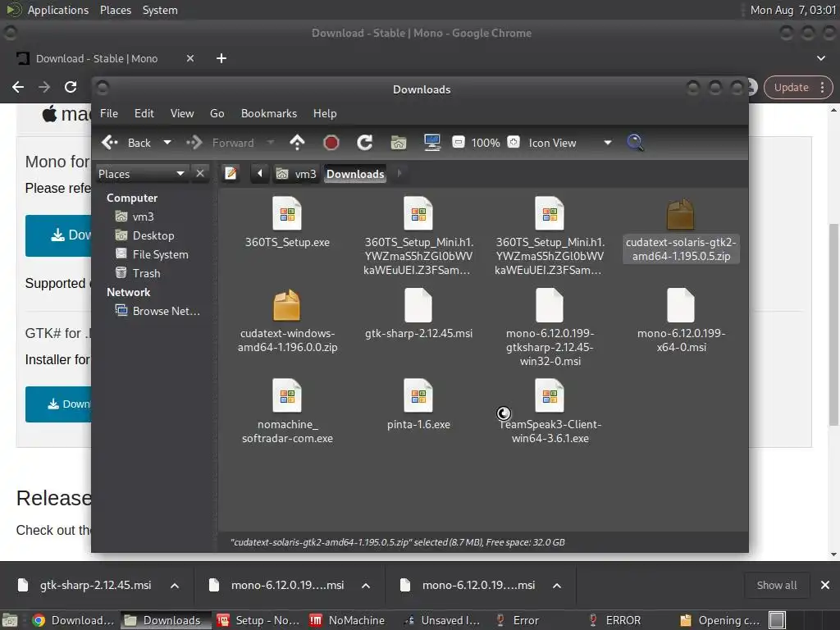Screen dimensions: 840x630
Task: Select gtk-sharp-2.12.45.msi file icon
Action: pyautogui.click(x=418, y=305)
